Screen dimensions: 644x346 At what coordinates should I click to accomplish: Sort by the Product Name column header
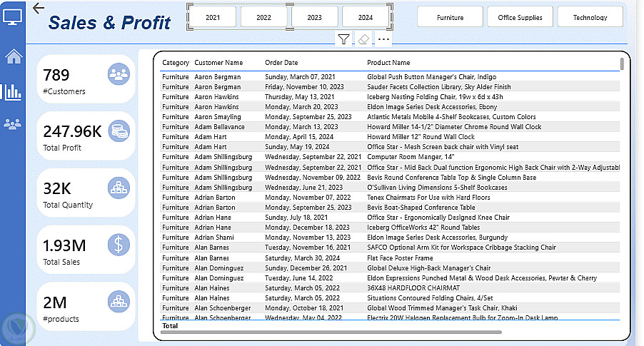[x=388, y=63]
